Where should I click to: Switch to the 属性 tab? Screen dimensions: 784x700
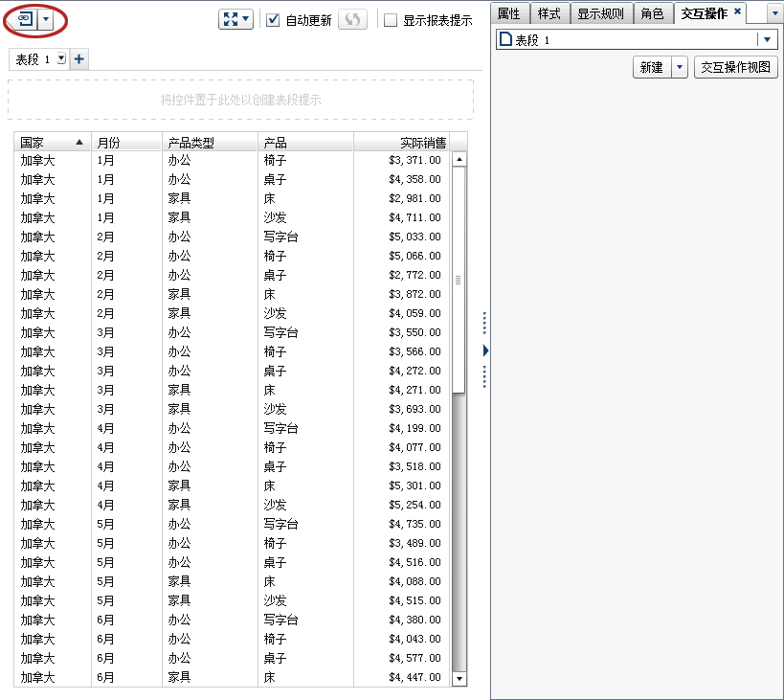[x=508, y=13]
